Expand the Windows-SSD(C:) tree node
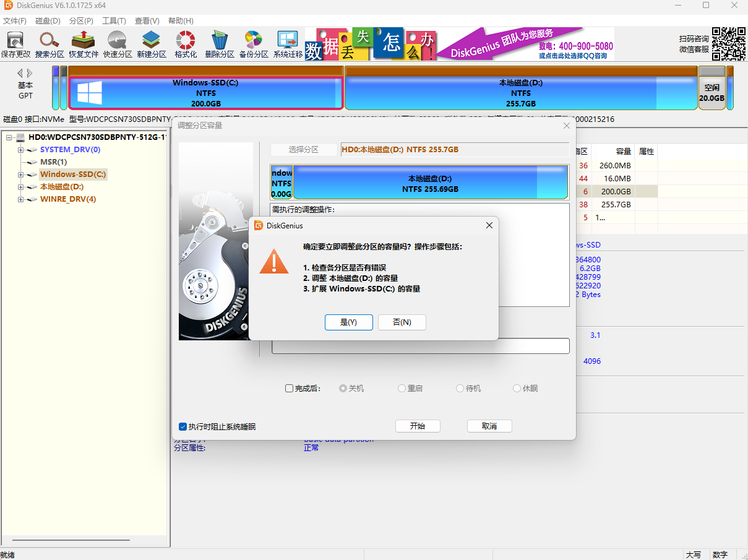 20,174
